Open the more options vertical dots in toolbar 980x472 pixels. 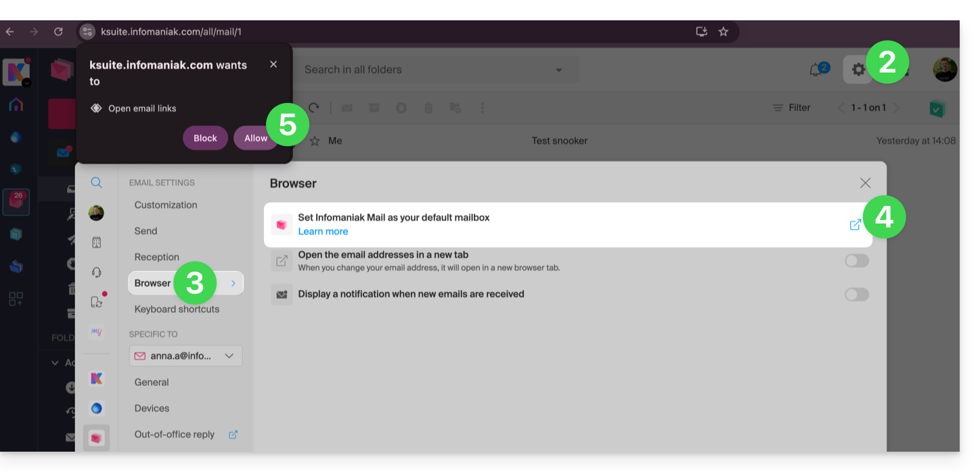pyautogui.click(x=482, y=108)
